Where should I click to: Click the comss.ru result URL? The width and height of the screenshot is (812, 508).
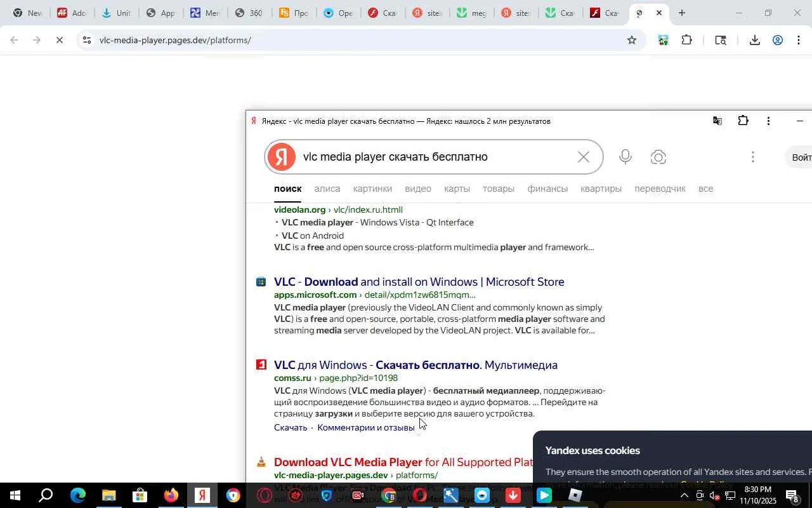click(x=336, y=378)
